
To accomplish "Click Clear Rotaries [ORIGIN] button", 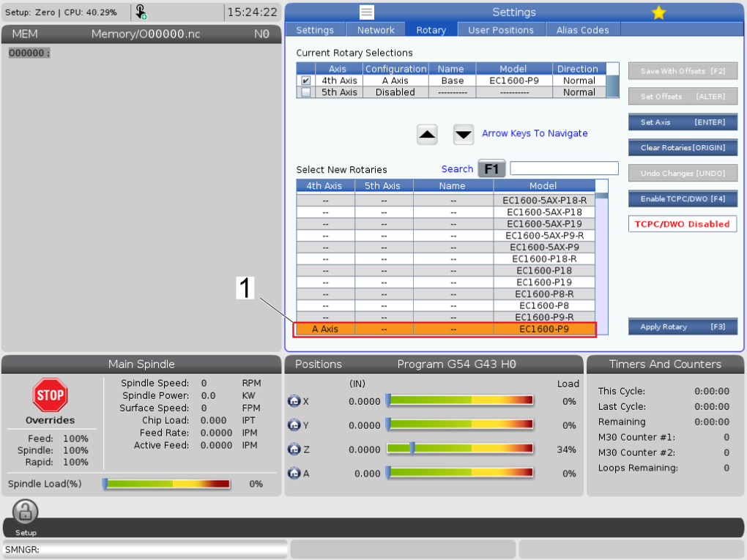I will tap(683, 148).
